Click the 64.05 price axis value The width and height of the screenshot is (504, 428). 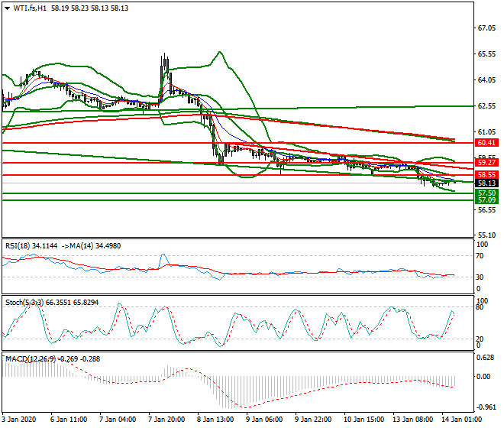coord(486,80)
